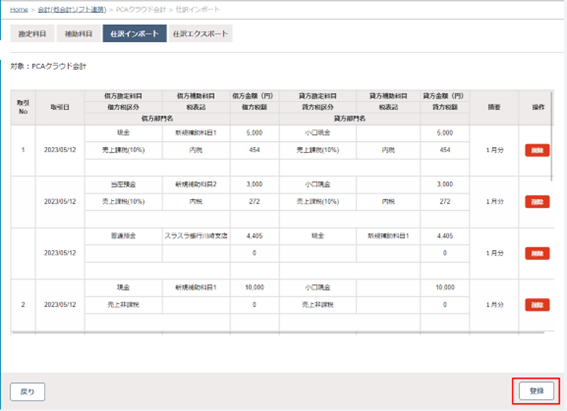
Task: Click the 操作 column header
Action: 538,107
